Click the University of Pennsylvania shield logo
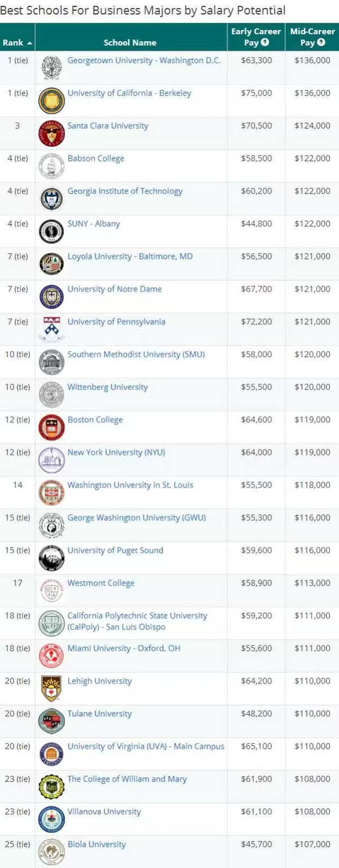This screenshot has width=339, height=868. click(51, 329)
